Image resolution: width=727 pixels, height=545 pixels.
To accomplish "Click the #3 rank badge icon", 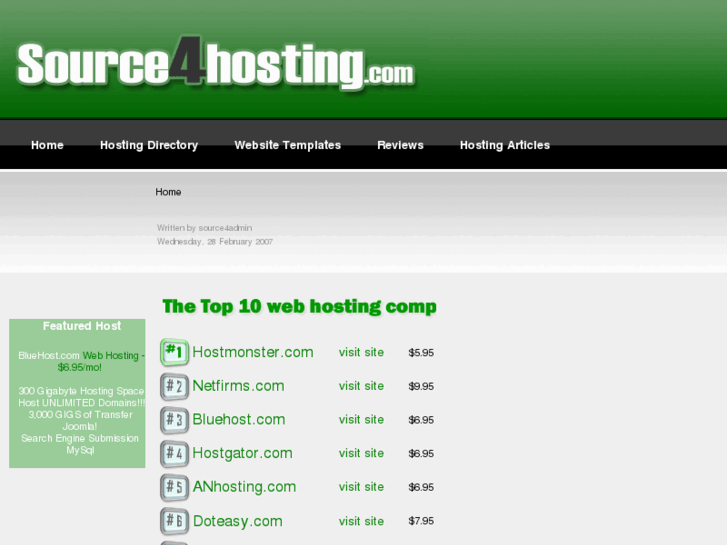I will [x=174, y=420].
